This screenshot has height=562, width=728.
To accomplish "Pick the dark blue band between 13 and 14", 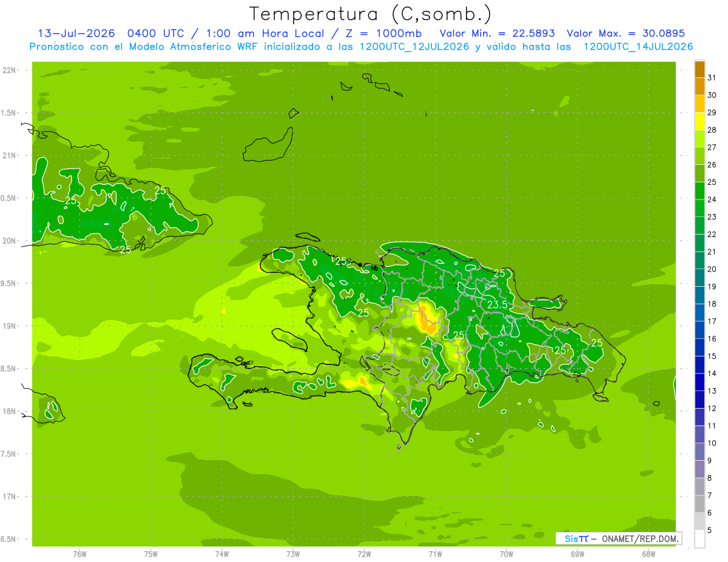I will [699, 383].
